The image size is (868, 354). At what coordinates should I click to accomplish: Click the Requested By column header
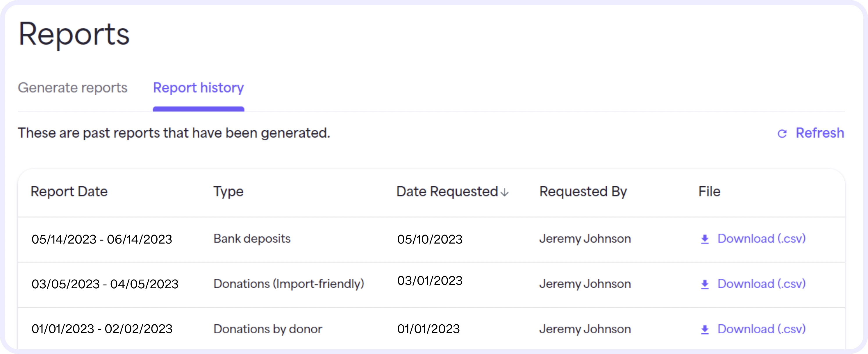[583, 192]
